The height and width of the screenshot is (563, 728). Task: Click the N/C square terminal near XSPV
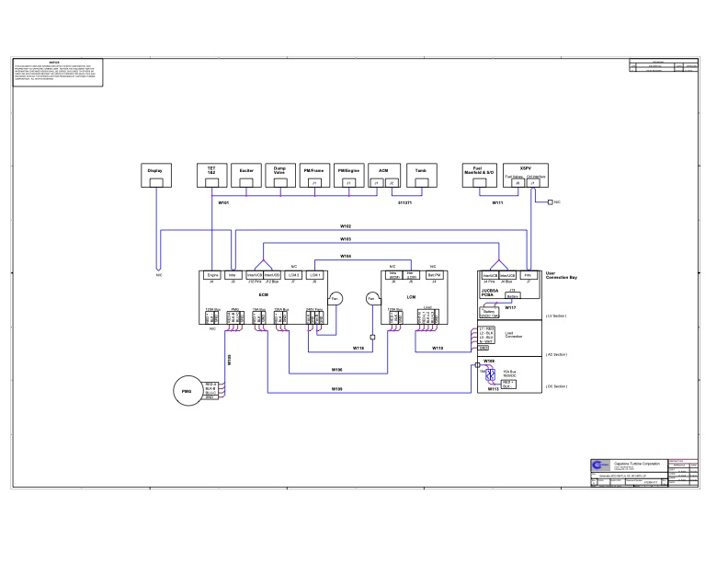551,202
